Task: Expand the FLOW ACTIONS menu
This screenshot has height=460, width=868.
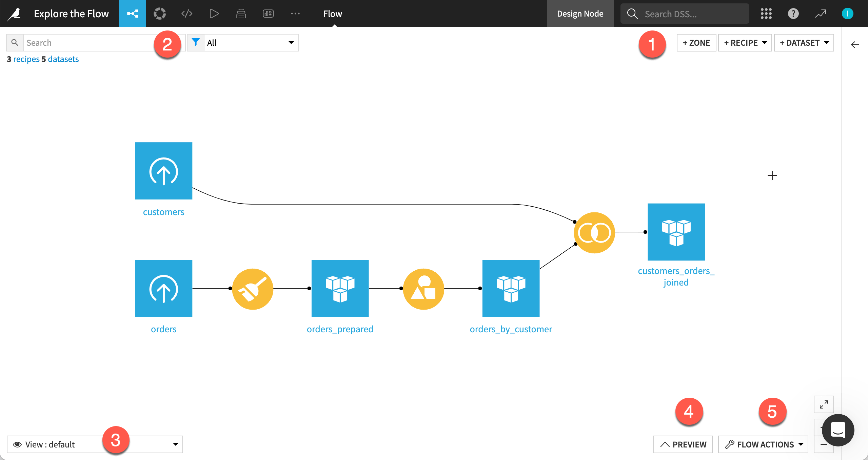Action: click(763, 444)
